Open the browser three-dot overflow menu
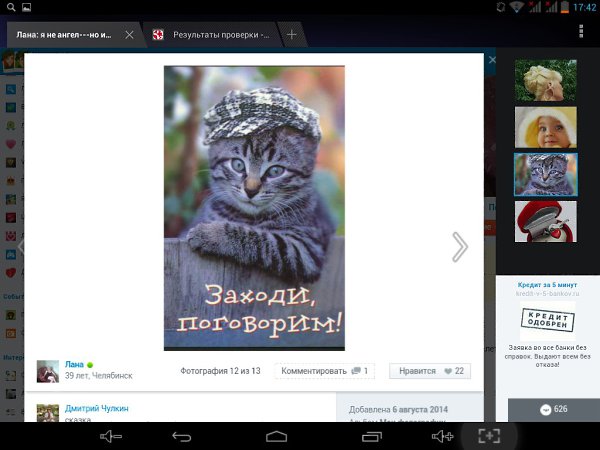 (x=582, y=33)
